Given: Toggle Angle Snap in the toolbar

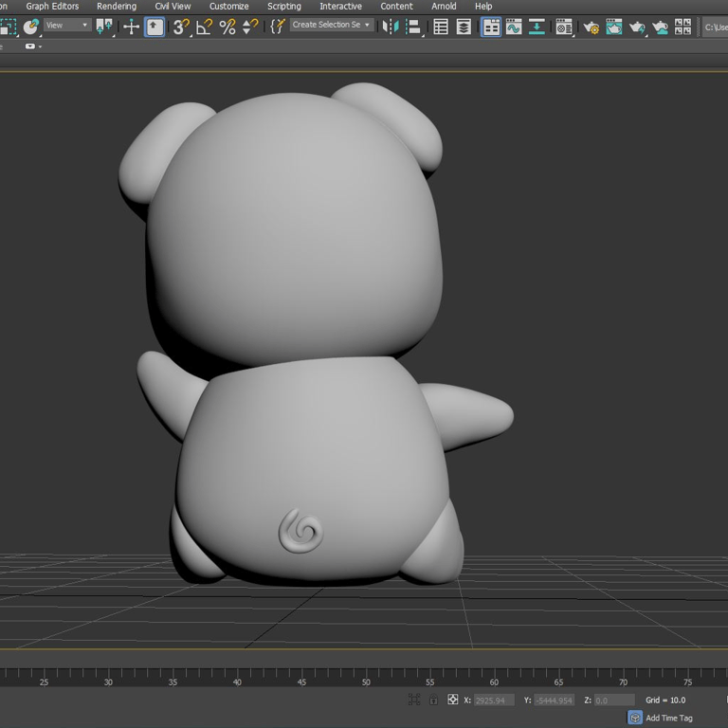Looking at the screenshot, I should pyautogui.click(x=205, y=27).
